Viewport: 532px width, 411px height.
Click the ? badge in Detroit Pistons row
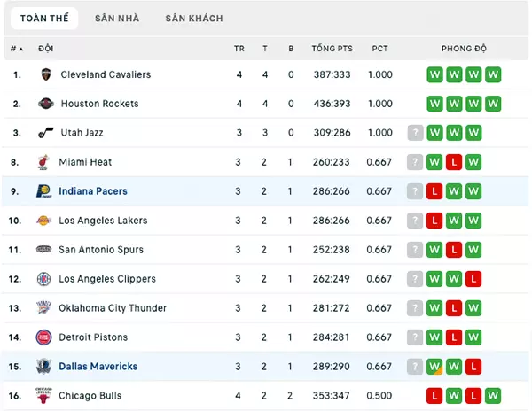click(x=415, y=337)
